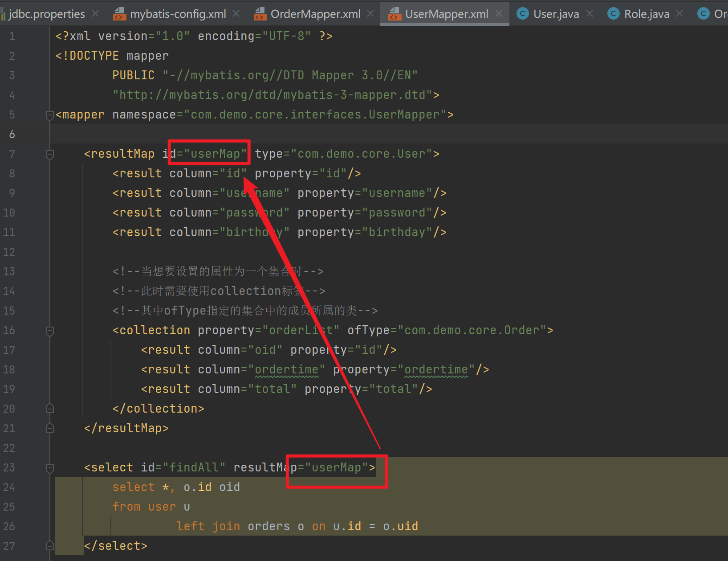Switch to the Role.java tab
Image resolution: width=728 pixels, height=561 pixels.
click(647, 14)
